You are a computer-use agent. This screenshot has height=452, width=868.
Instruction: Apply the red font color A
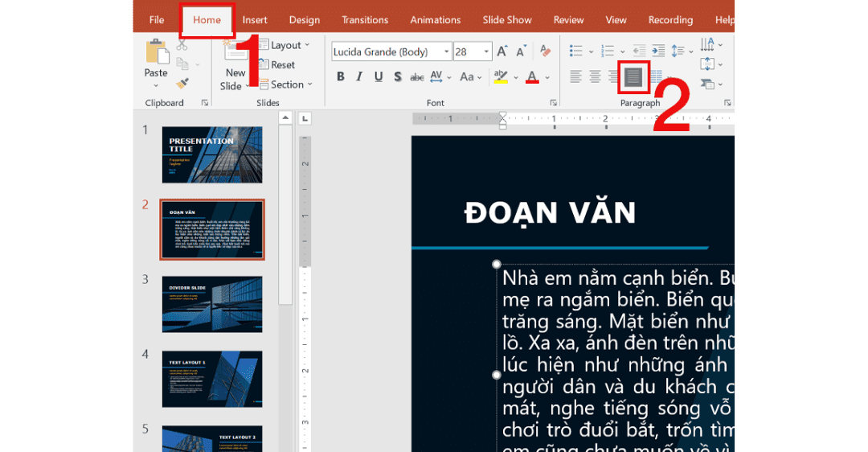point(532,77)
